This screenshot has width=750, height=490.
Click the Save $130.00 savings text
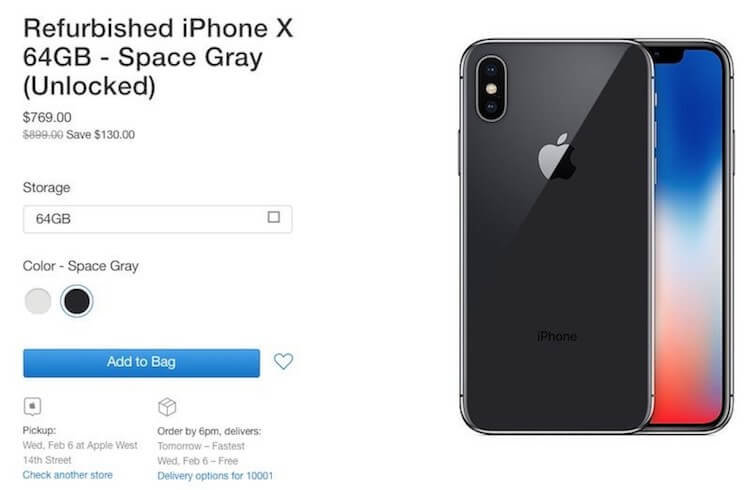point(100,135)
